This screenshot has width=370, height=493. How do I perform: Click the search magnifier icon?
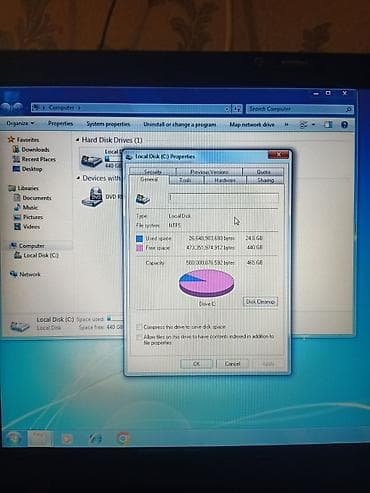348,109
